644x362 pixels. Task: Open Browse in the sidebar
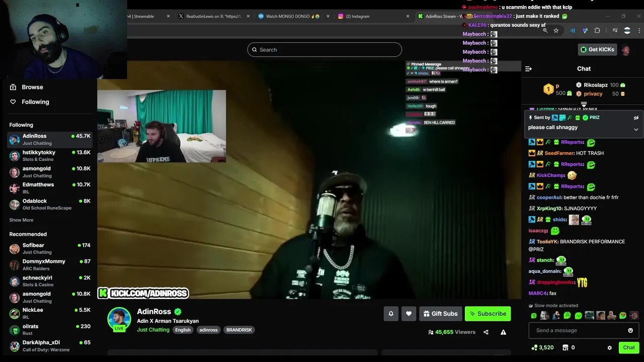pos(32,87)
